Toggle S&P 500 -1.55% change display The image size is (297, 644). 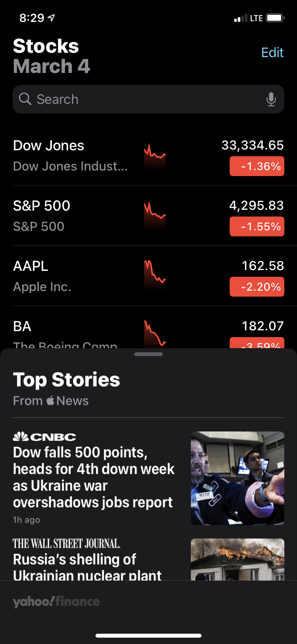click(x=257, y=226)
